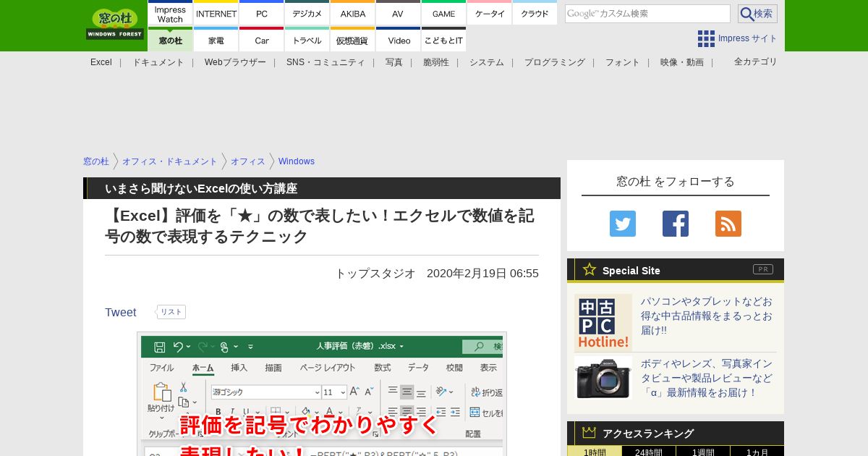Click the article title heading text
Screen dimensions: 868x456
pyautogui.click(x=320, y=226)
